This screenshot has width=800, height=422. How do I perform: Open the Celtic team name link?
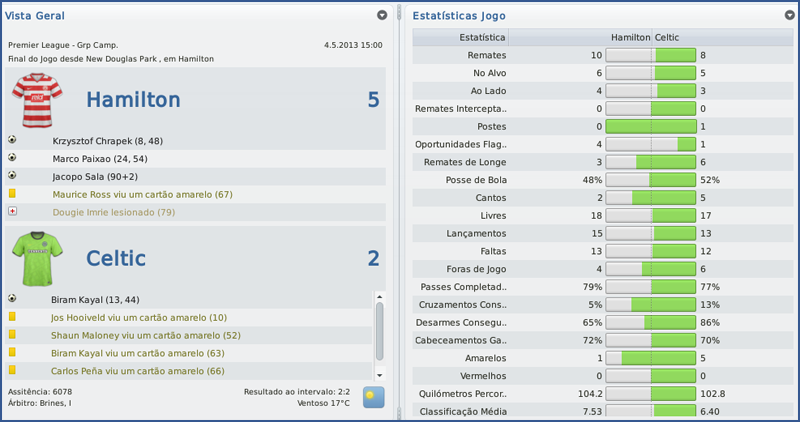(x=116, y=258)
